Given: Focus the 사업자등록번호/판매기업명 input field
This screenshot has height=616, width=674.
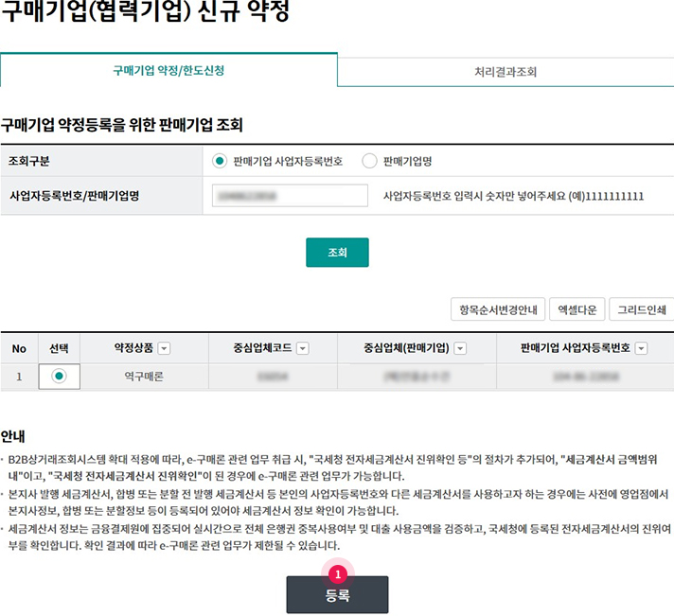Looking at the screenshot, I should [x=290, y=196].
